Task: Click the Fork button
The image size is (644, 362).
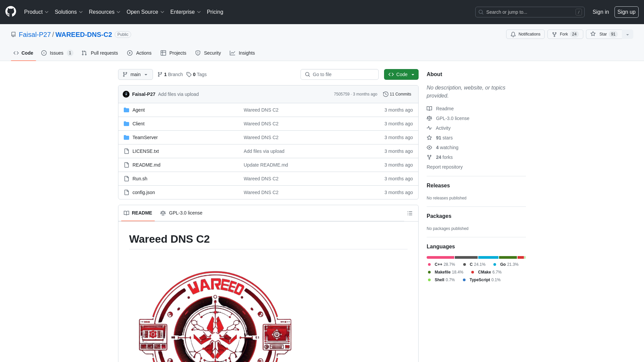Action: (x=565, y=34)
